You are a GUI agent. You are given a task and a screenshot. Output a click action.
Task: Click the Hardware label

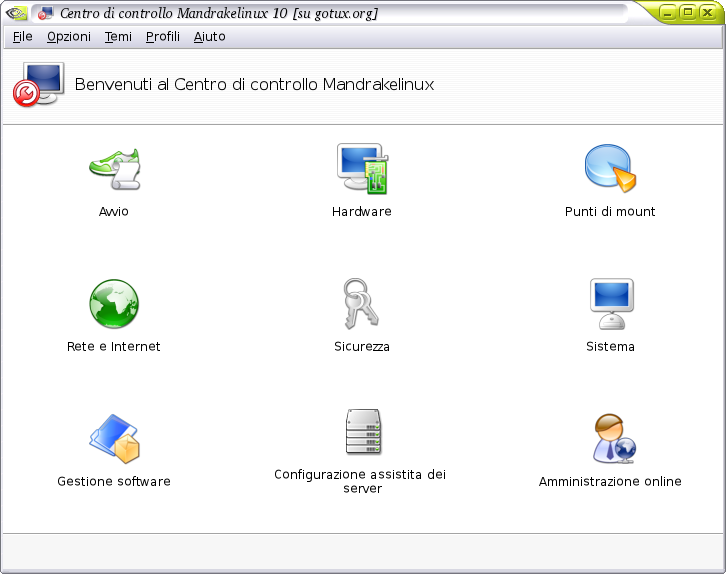(362, 212)
